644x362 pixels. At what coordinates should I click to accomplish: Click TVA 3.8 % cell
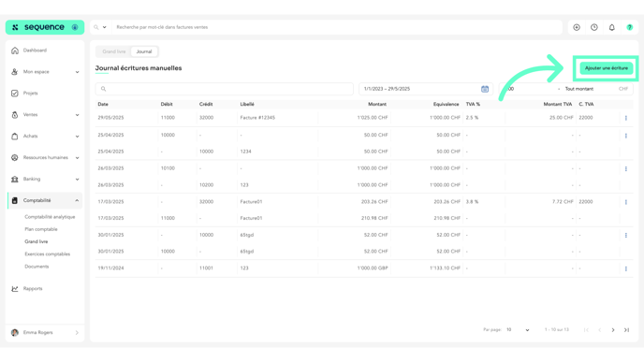pyautogui.click(x=472, y=201)
